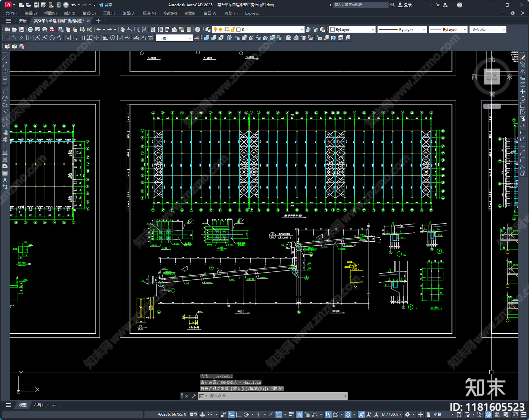Select the Table tool in draw toolbar

[x=5, y=173]
